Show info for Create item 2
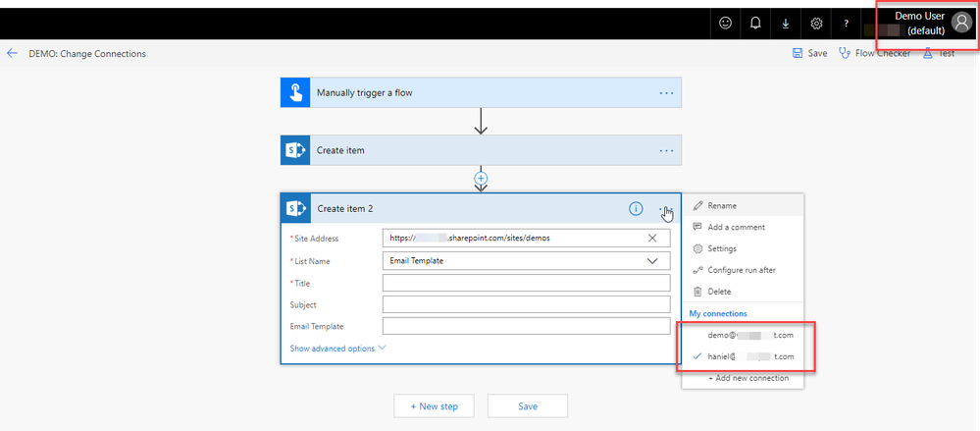The width and height of the screenshot is (980, 431). 636,209
